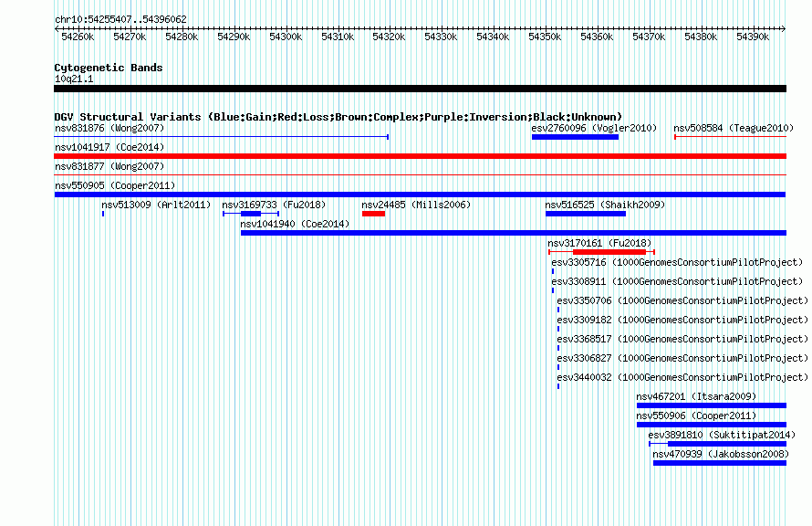This screenshot has width=812, height=526.
Task: Select the nsv467201 blue gain bar
Action: [x=712, y=405]
